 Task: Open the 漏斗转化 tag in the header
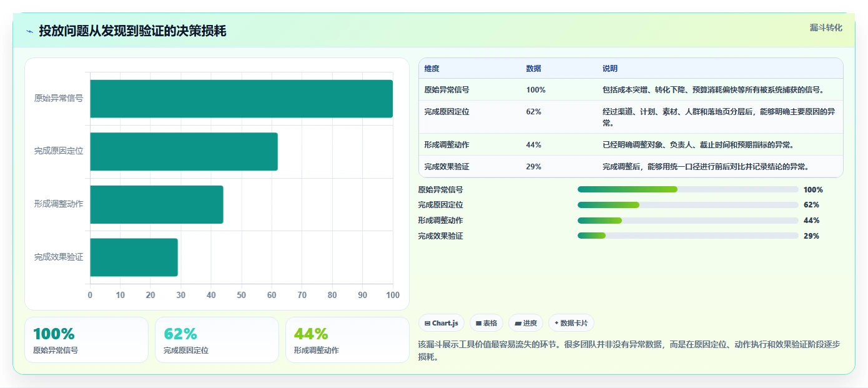tap(826, 28)
